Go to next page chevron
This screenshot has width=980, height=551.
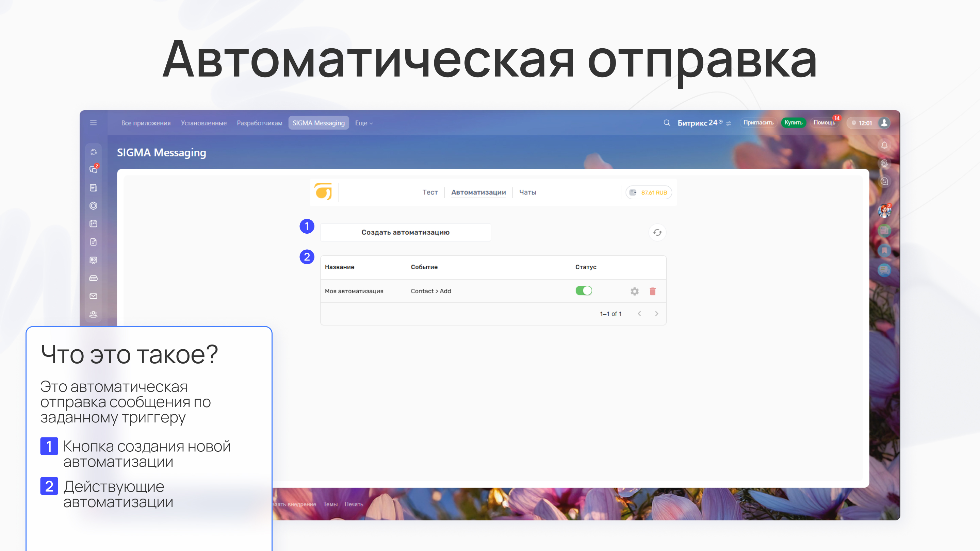(656, 314)
